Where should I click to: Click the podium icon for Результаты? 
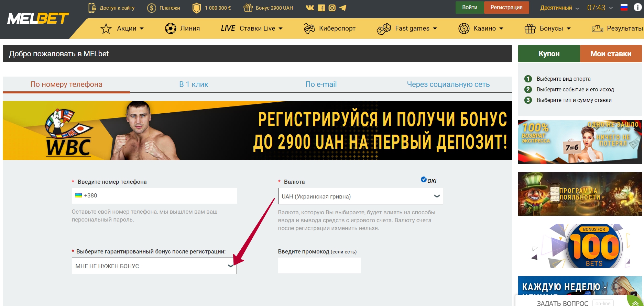(x=597, y=29)
